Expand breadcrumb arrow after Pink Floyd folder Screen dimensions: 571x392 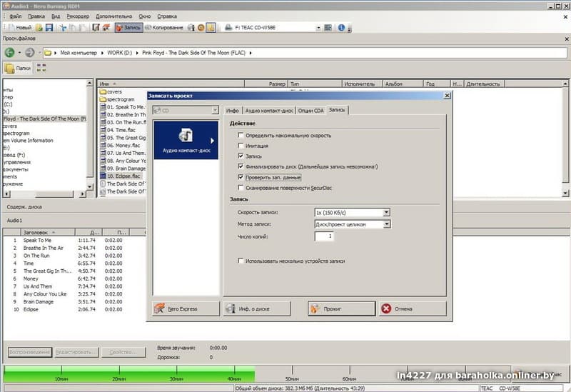coord(251,53)
